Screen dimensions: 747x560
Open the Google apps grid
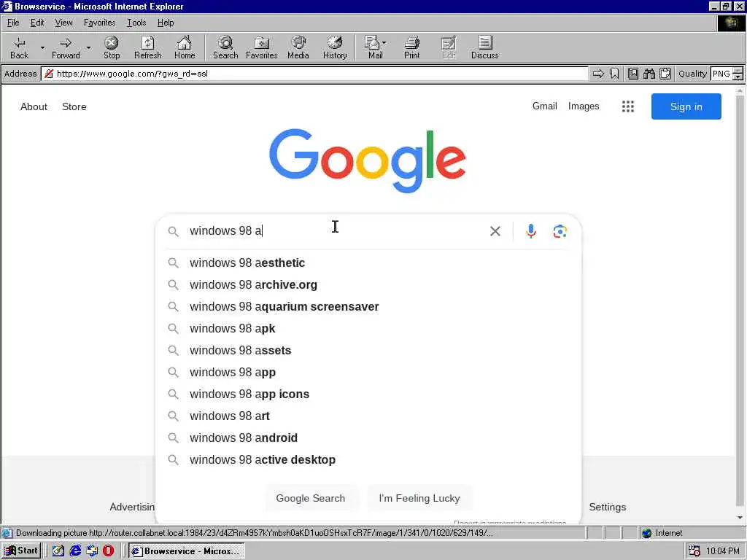(628, 106)
